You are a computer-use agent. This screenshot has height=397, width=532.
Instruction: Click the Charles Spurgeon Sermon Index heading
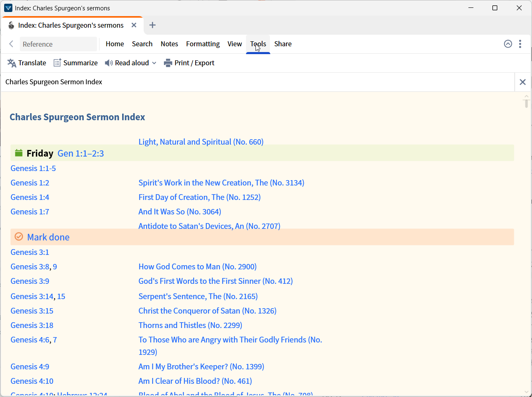pos(77,117)
